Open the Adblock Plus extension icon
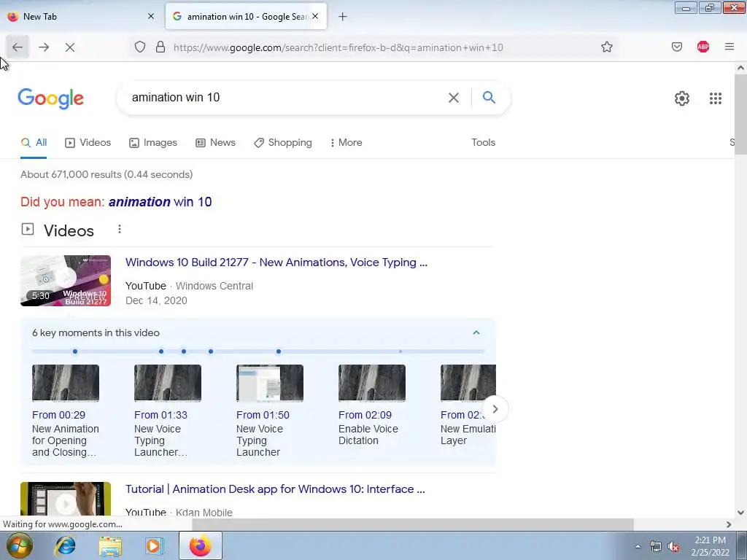 pos(703,47)
